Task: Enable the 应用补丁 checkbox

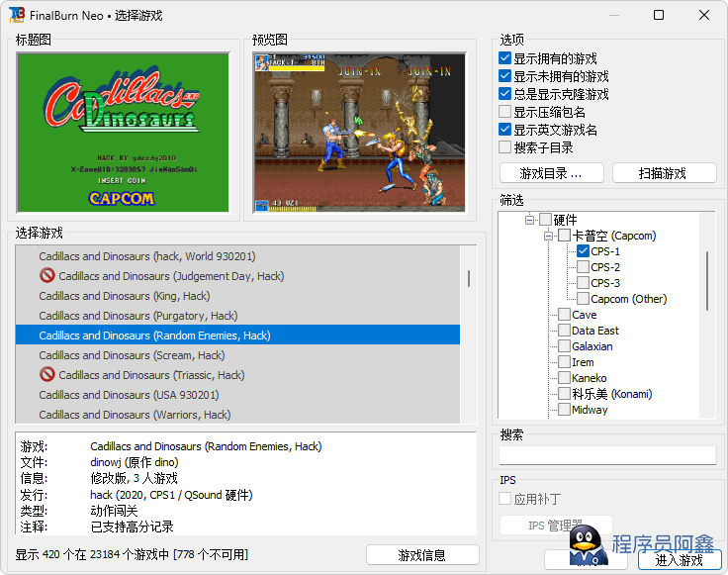Action: pyautogui.click(x=504, y=499)
